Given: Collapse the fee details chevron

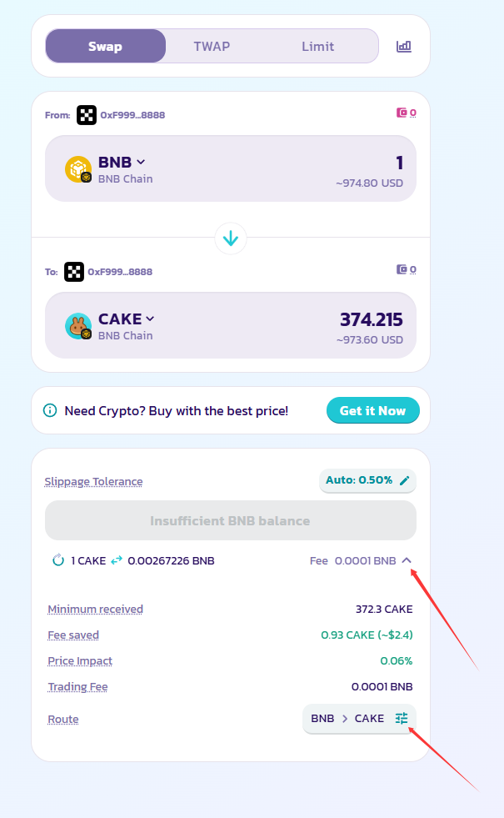Looking at the screenshot, I should 407,560.
